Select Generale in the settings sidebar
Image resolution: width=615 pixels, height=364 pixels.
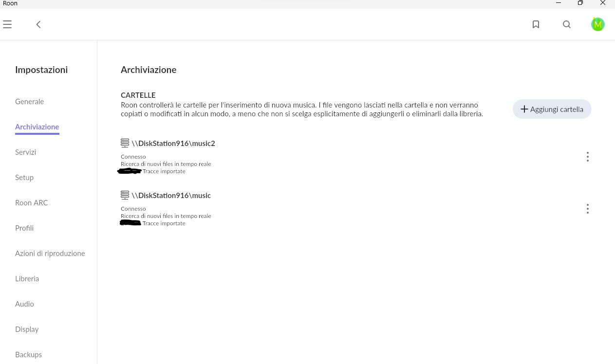30,102
